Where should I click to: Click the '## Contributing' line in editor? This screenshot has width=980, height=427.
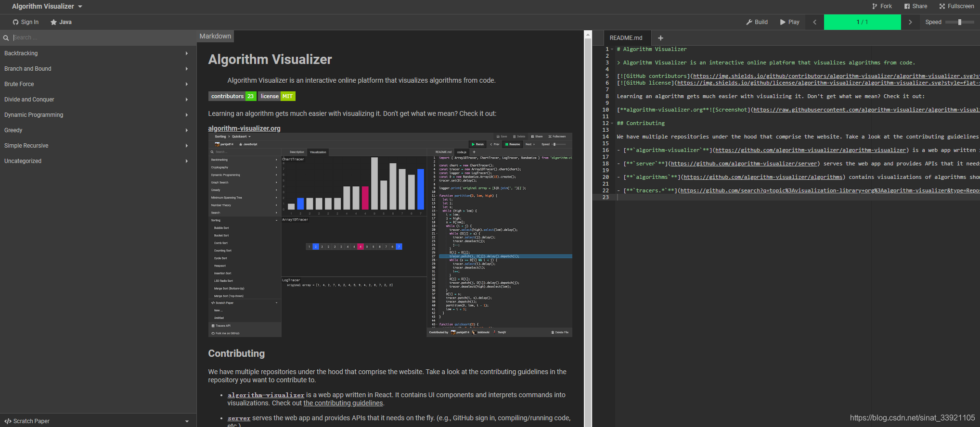point(641,123)
